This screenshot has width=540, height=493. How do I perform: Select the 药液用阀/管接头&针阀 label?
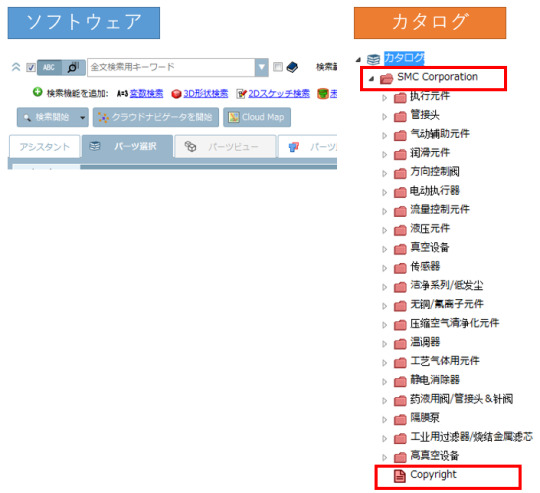click(x=461, y=399)
